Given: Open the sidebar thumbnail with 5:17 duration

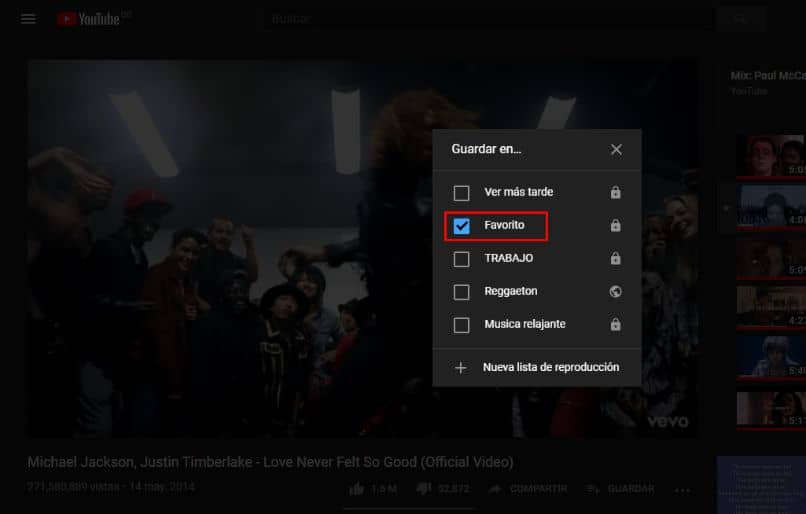Looking at the screenshot, I should [771, 409].
